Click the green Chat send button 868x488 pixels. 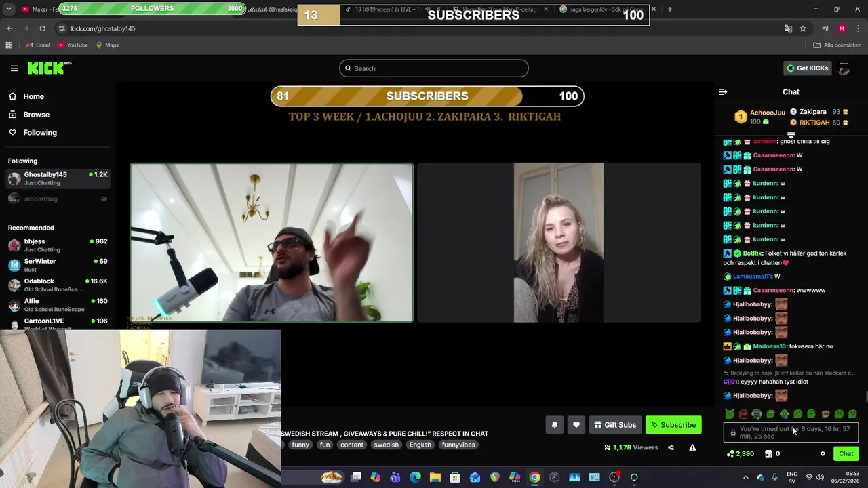point(846,454)
